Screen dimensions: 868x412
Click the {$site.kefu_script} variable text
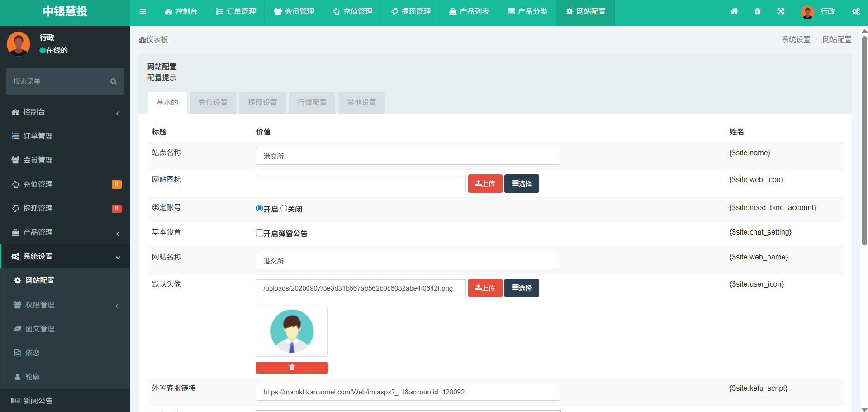click(x=759, y=388)
